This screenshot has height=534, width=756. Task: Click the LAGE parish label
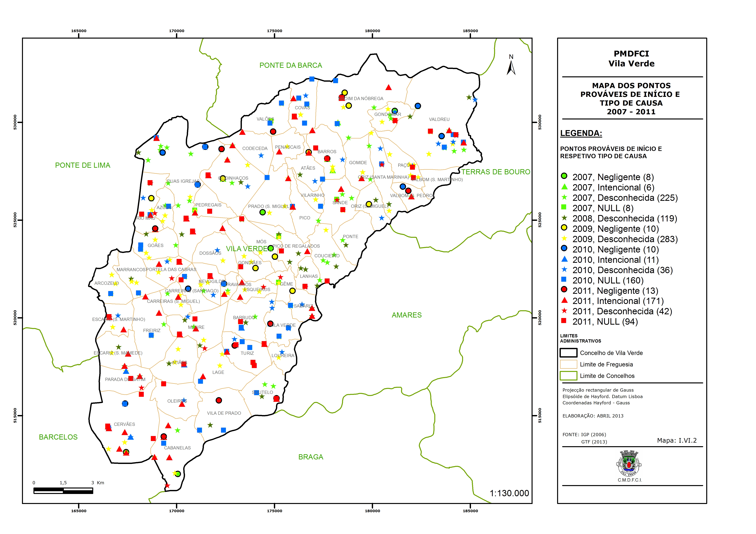point(218,372)
